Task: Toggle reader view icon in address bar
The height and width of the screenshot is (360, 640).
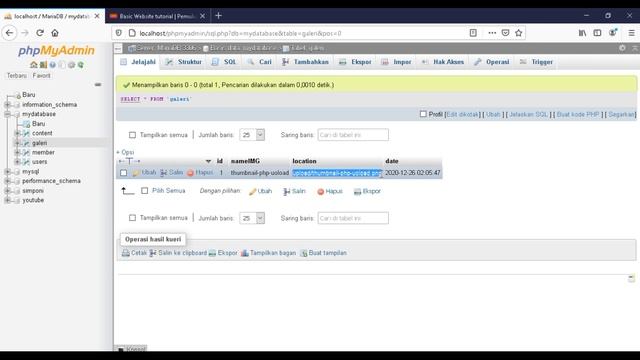Action: pyautogui.click(x=473, y=33)
